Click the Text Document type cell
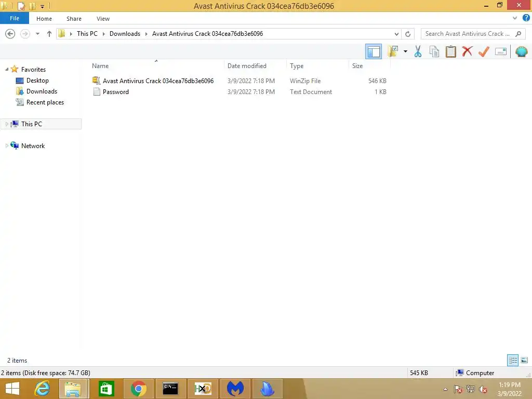 tap(311, 91)
